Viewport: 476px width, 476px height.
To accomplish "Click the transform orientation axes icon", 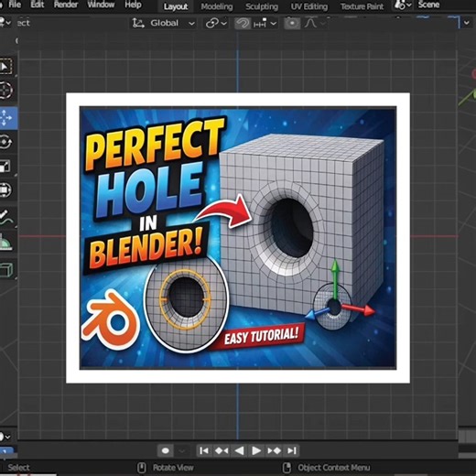I will point(138,23).
